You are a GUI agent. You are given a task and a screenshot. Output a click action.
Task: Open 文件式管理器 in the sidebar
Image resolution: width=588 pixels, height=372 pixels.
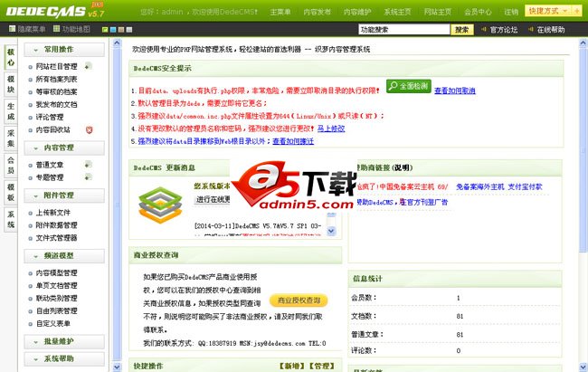coord(56,238)
